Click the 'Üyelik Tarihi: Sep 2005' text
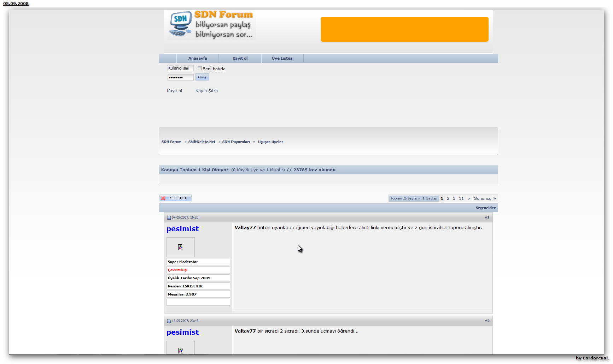 [x=189, y=278]
